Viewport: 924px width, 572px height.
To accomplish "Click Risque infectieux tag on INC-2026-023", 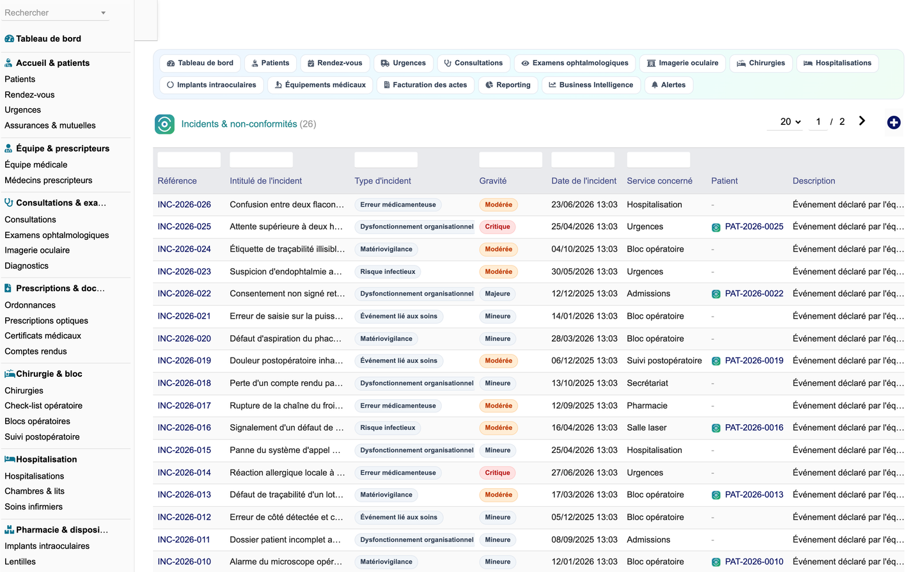I will [388, 272].
